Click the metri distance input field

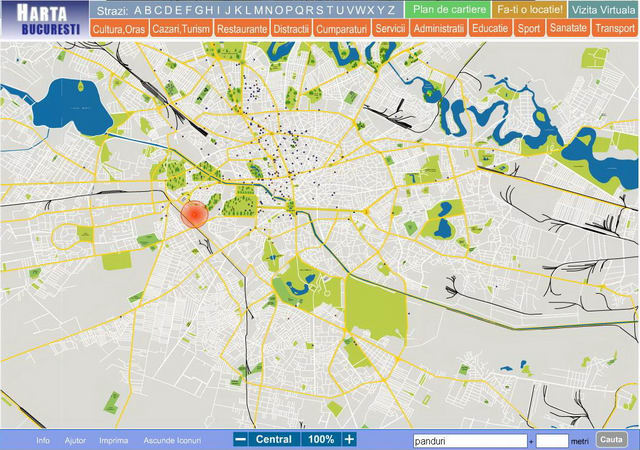coord(552,440)
